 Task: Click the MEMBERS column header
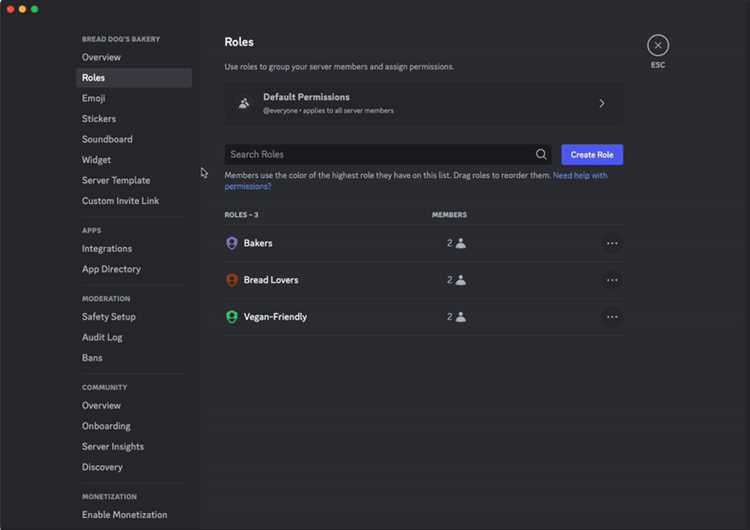coord(450,215)
